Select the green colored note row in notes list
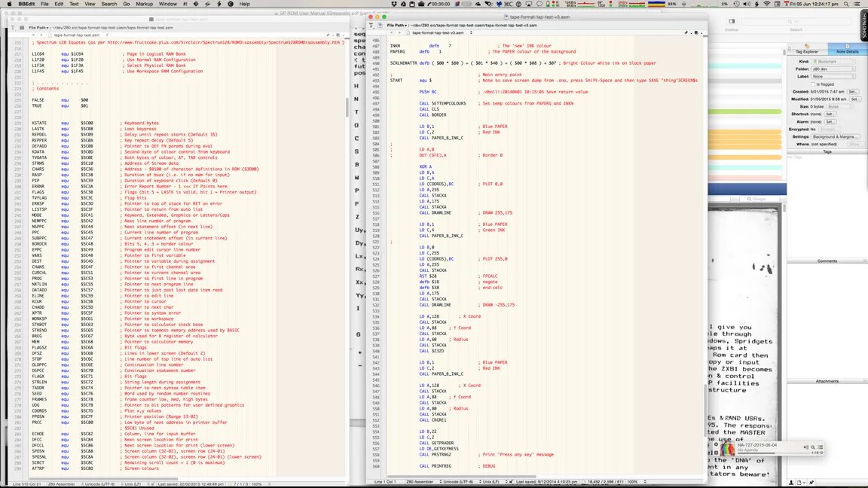The image size is (868, 488). [x=744, y=111]
